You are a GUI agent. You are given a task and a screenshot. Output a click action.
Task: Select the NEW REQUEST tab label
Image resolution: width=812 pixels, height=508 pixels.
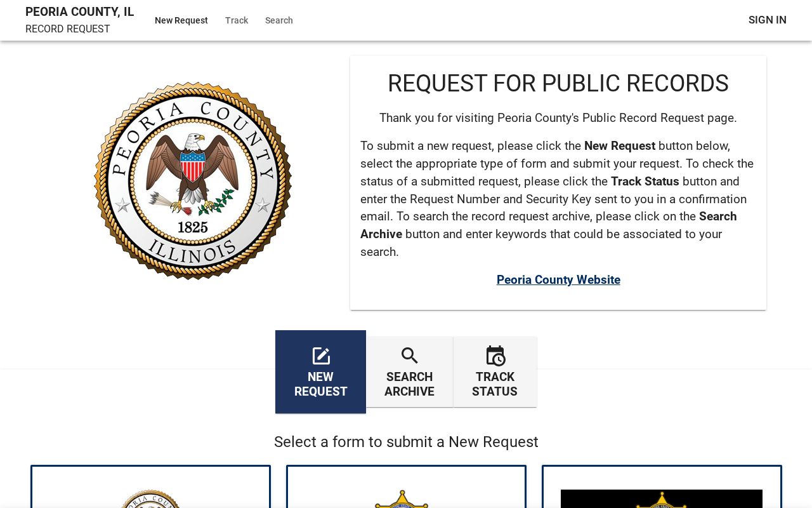pos(320,384)
